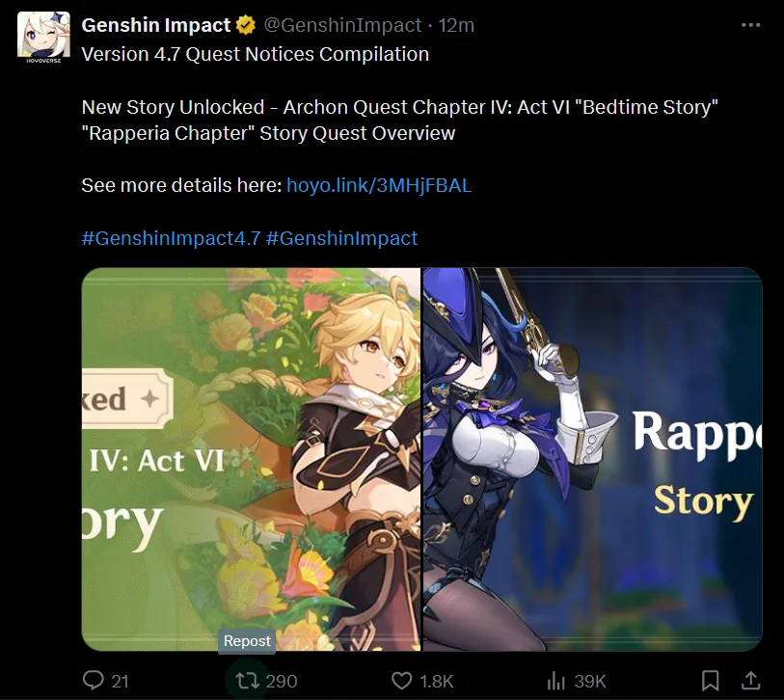Bookmark this Genshin Impact post
The image size is (784, 700).
pos(710,681)
